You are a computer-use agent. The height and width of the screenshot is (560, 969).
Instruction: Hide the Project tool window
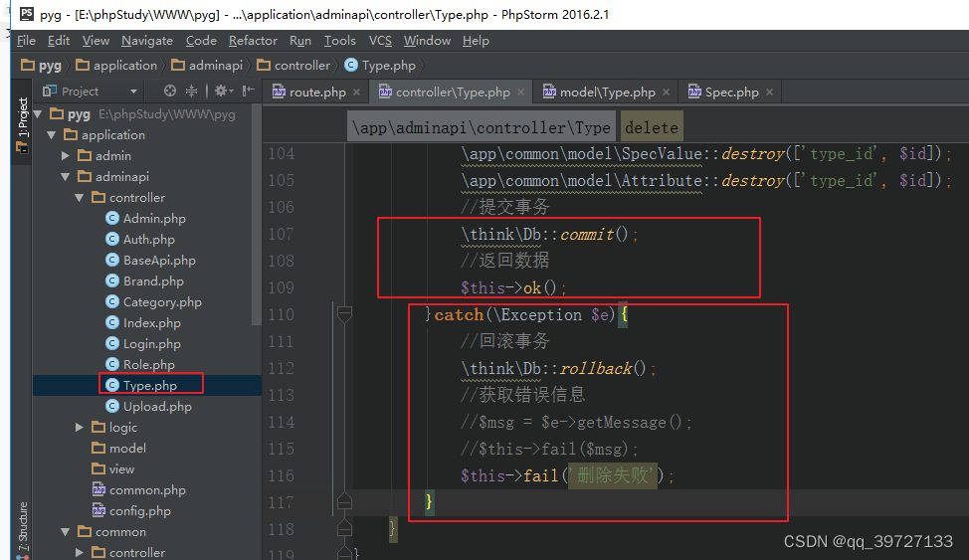[249, 92]
